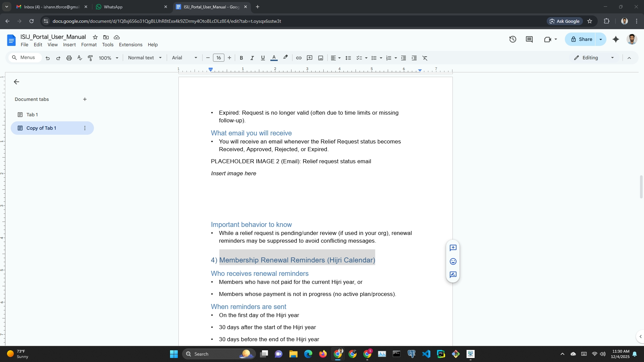644x362 pixels.
Task: Open the Insert menu
Action: 69,45
